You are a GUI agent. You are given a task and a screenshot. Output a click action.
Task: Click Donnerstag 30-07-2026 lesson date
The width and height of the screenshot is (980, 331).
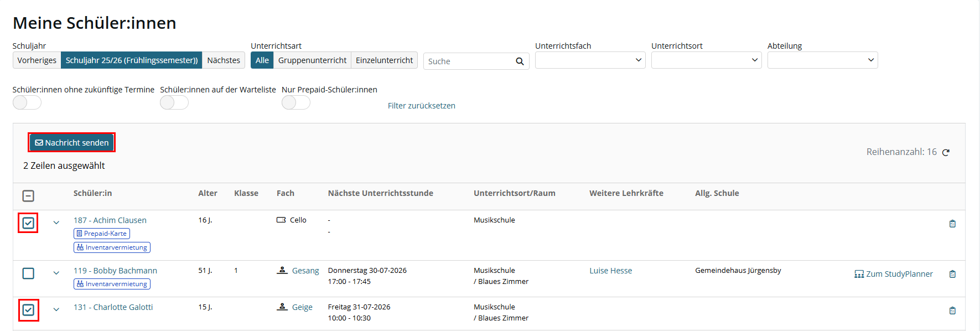click(x=367, y=271)
